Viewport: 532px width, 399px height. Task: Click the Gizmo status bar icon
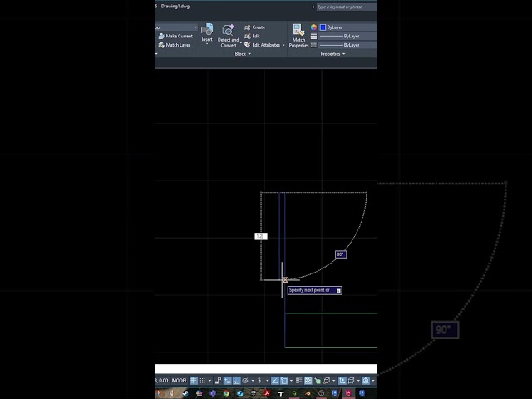[x=366, y=381]
